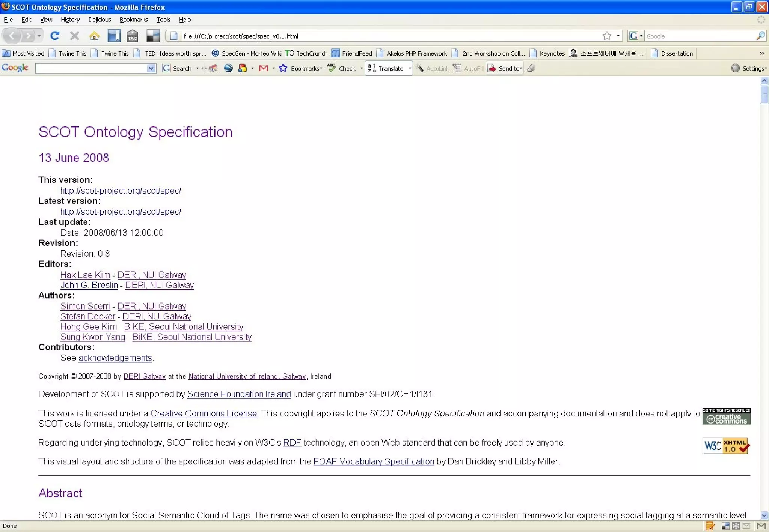769x532 pixels.
Task: Click the bookmark star in address bar
Action: coord(606,36)
